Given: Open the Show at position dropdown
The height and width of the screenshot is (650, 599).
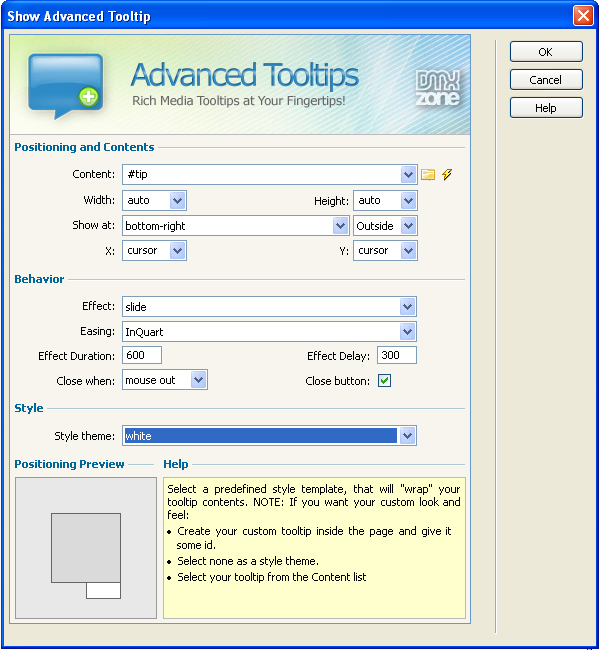Looking at the screenshot, I should pyautogui.click(x=340, y=226).
